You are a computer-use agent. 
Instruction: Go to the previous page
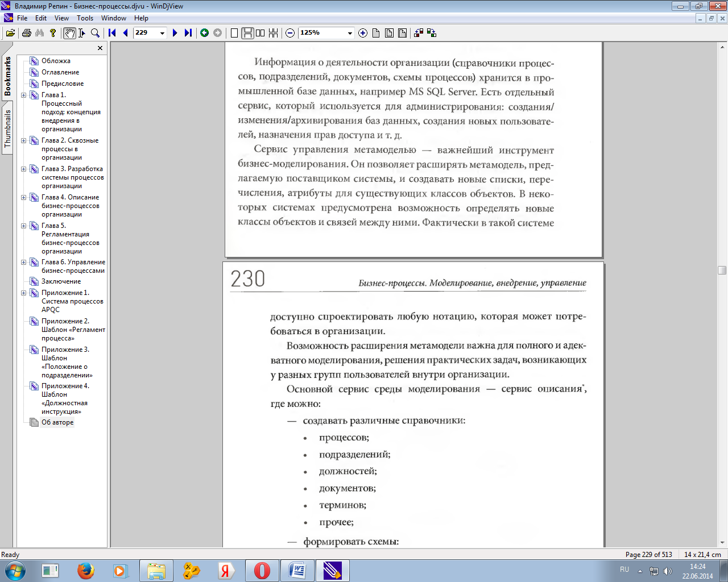pos(125,33)
